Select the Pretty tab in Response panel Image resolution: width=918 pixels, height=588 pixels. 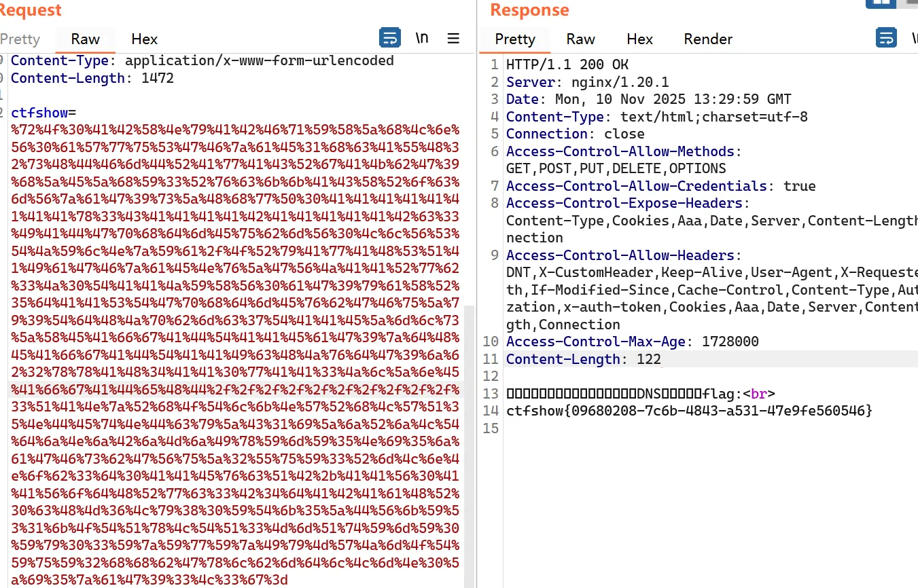(515, 39)
